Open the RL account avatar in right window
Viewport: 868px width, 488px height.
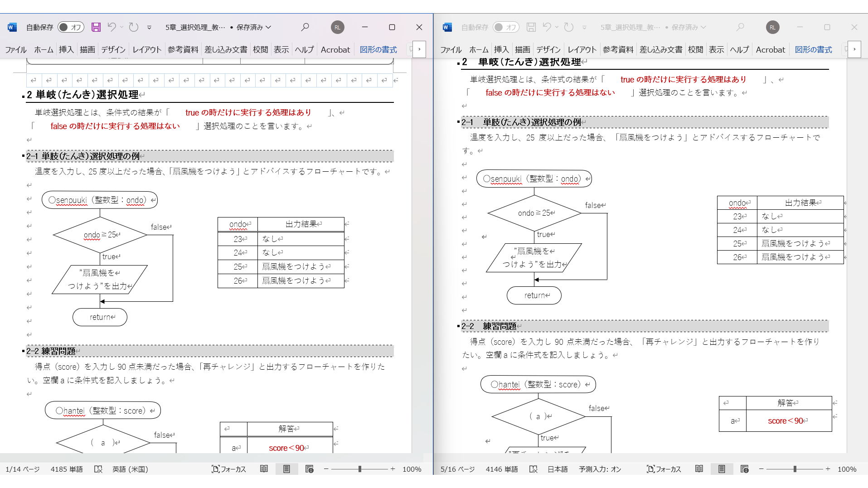772,27
